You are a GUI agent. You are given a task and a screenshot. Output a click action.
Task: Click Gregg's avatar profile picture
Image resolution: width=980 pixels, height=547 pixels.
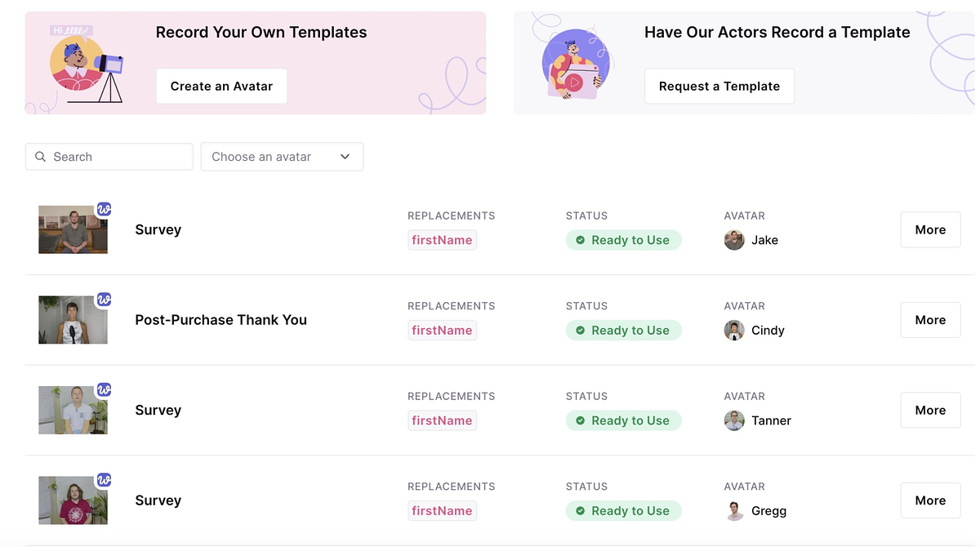pyautogui.click(x=733, y=510)
